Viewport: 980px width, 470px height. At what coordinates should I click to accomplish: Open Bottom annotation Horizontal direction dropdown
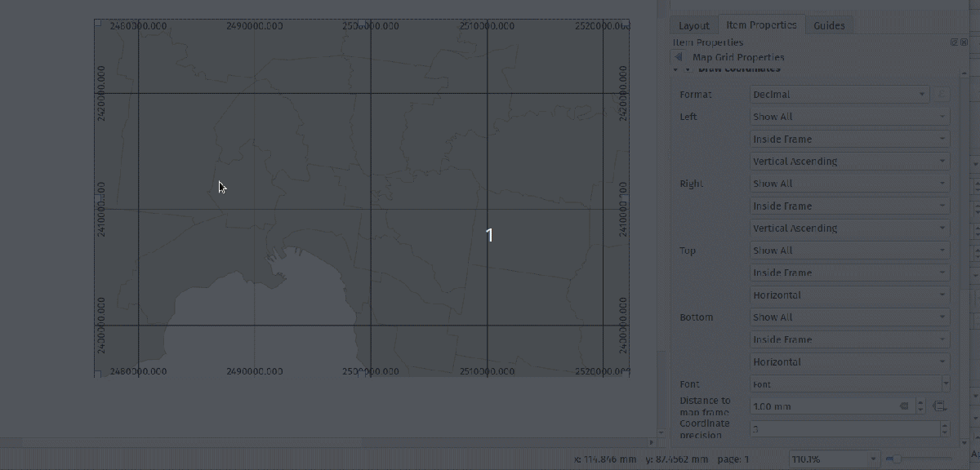849,362
